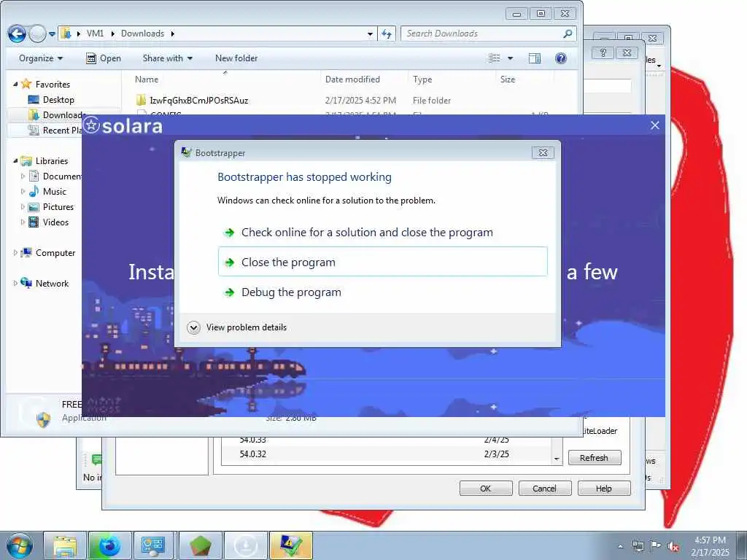Open Control Panel taskbar icon
747x560 pixels.
(153, 545)
